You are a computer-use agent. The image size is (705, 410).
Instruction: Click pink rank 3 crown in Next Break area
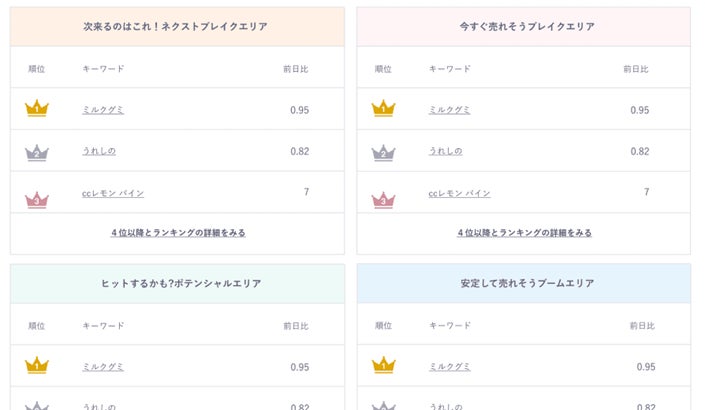point(37,199)
